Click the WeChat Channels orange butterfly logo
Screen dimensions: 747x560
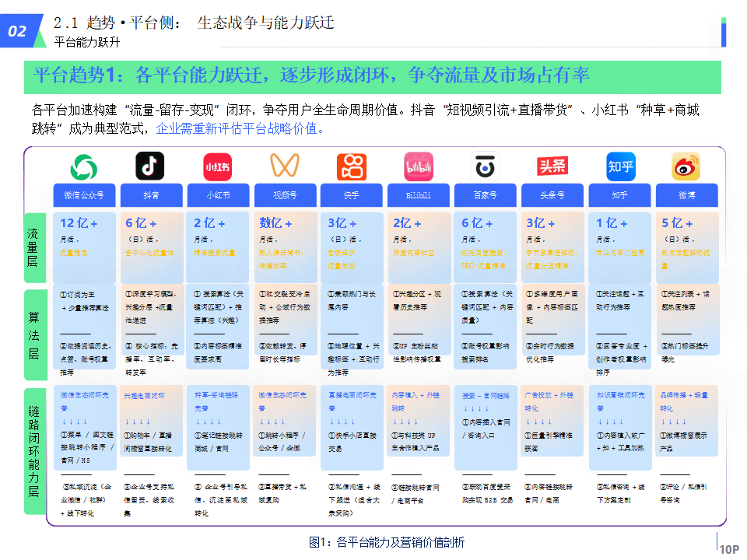pos(285,166)
